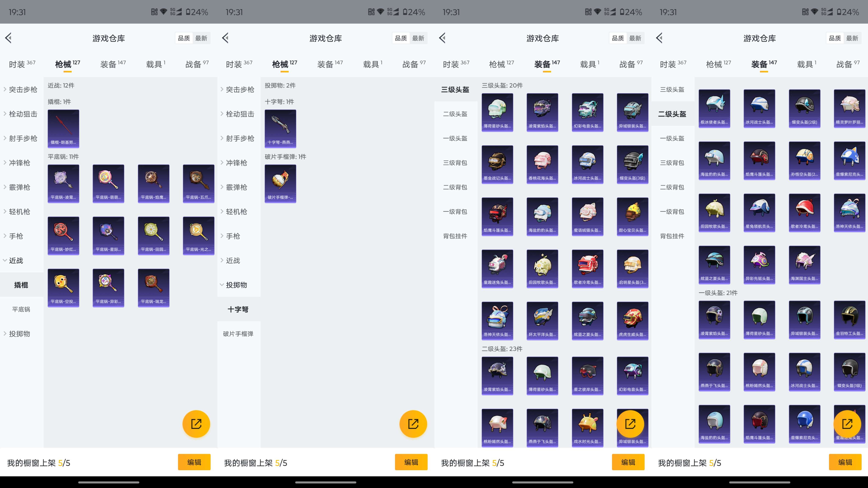Expand 栓动狙击 category in first screen

coord(22,114)
